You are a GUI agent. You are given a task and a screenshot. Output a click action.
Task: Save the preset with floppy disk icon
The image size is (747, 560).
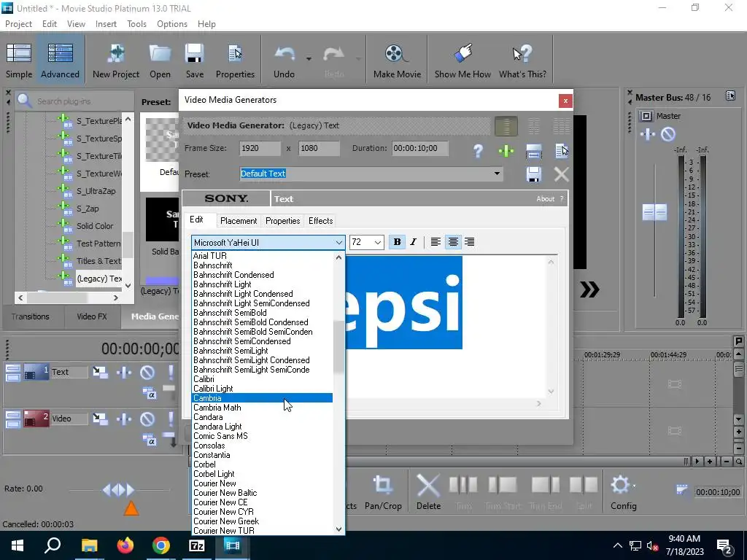533,174
